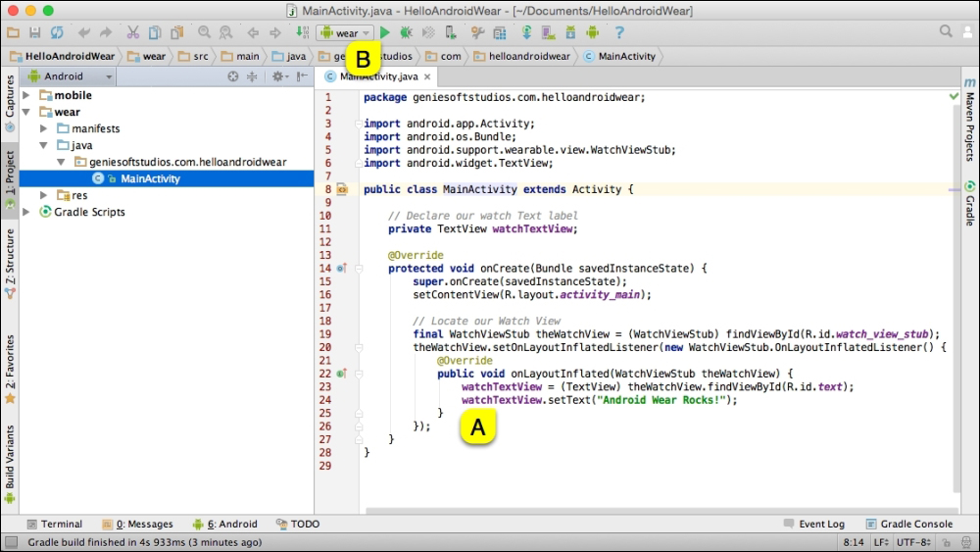Click HelloAndroidWear in the breadcrumb bar

pos(63,56)
